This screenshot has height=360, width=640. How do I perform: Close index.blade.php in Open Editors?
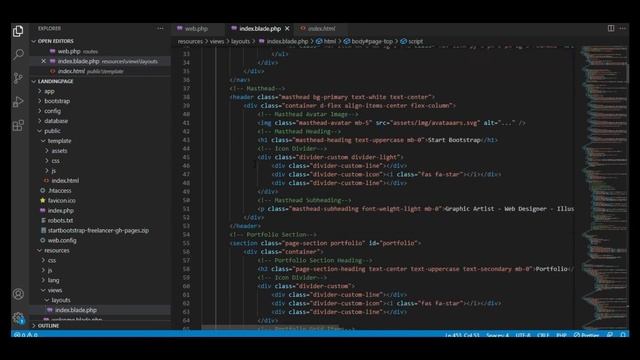(43, 61)
